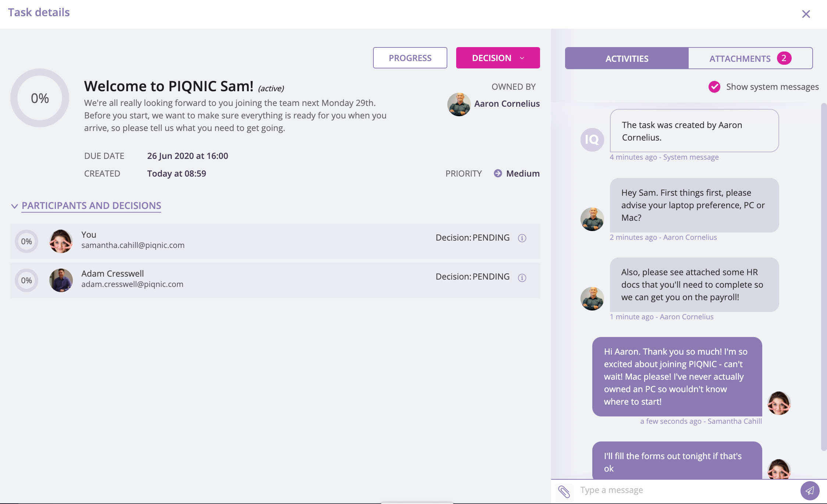Collapse the Participants and Decisions chevron

point(14,206)
